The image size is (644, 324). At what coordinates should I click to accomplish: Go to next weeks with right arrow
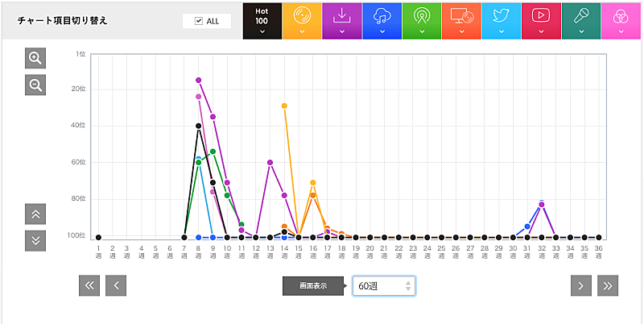(581, 285)
